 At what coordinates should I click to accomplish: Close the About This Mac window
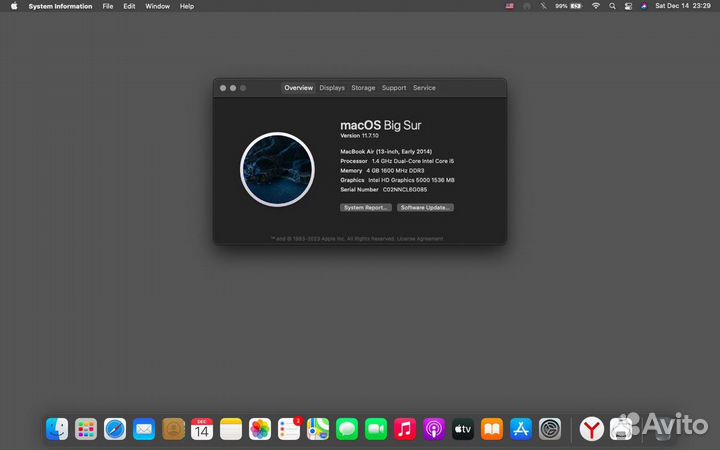[223, 88]
